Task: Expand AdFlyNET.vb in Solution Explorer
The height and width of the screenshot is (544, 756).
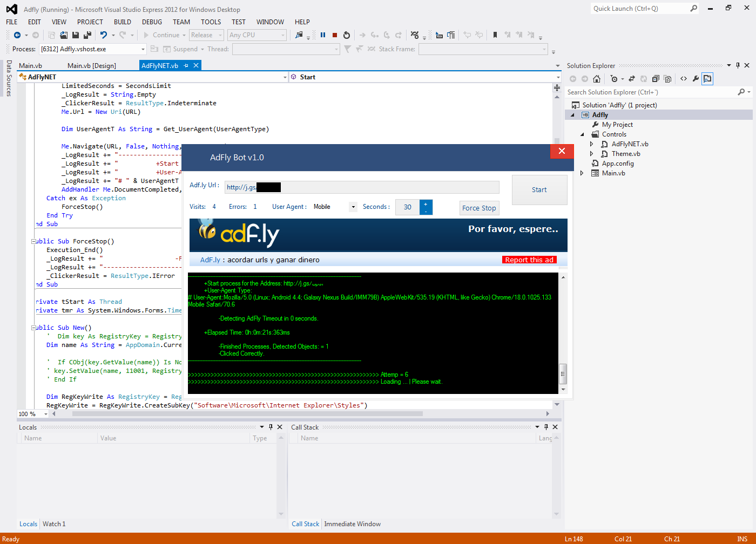Action: (x=592, y=144)
